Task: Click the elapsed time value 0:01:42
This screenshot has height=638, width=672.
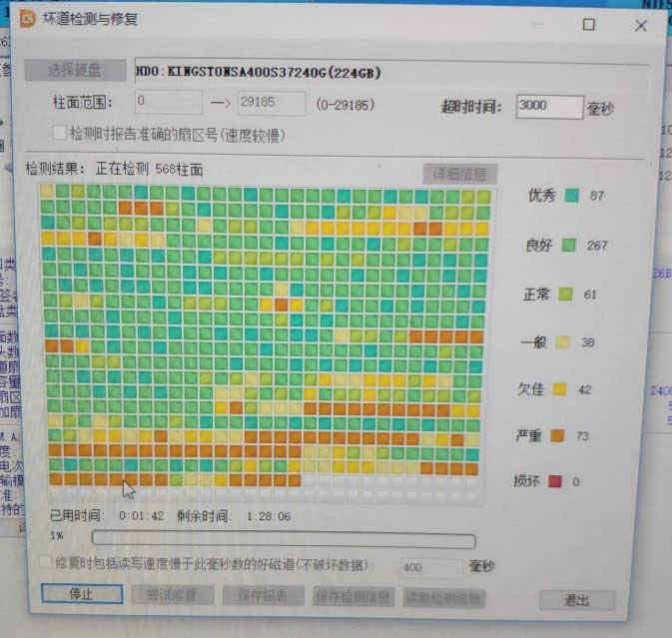Action: (142, 516)
